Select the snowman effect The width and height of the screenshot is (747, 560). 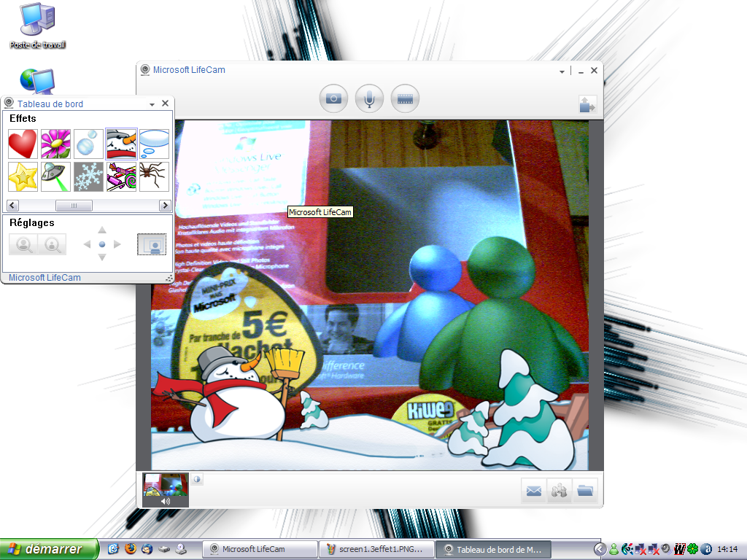tap(121, 144)
